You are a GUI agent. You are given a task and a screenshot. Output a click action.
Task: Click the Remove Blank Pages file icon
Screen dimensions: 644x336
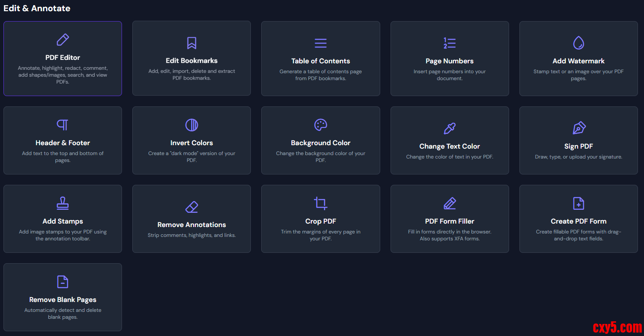coord(63,282)
